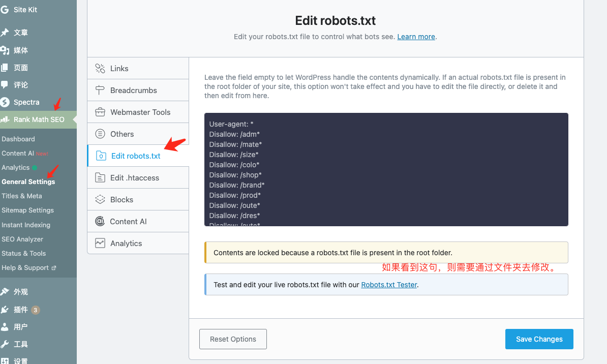This screenshot has width=607, height=364.
Task: Click the Edit .htaccess document icon
Action: tap(100, 178)
